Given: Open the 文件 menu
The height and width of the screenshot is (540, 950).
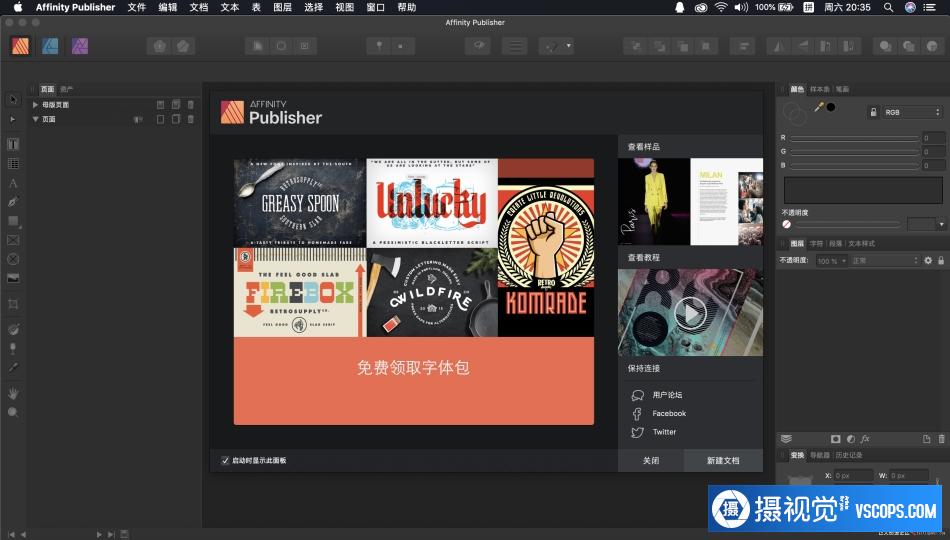Looking at the screenshot, I should coord(137,7).
